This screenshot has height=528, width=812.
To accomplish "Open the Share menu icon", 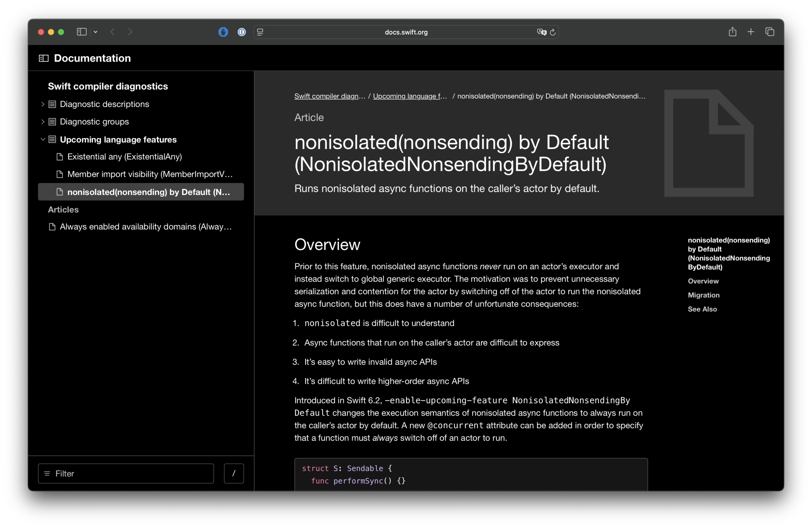I will (733, 32).
